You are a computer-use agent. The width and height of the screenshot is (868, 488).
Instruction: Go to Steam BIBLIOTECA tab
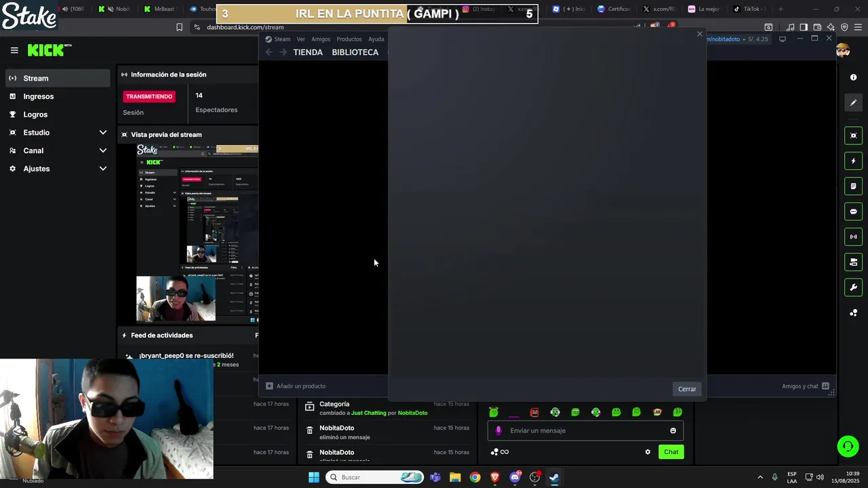point(355,52)
